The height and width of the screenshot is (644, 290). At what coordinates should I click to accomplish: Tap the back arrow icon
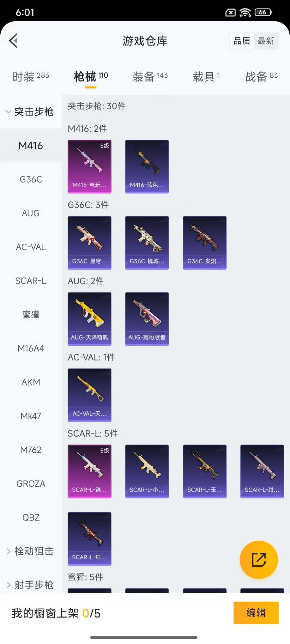[13, 41]
